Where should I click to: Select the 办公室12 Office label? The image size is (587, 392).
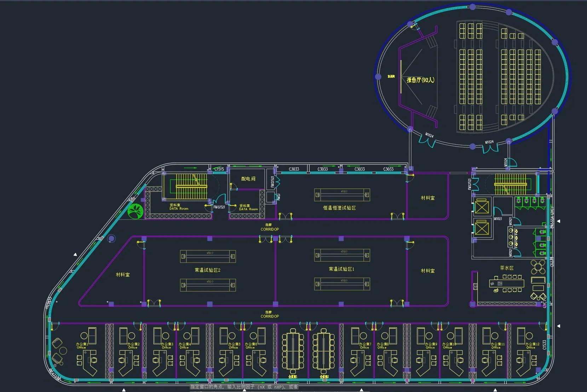532,346
